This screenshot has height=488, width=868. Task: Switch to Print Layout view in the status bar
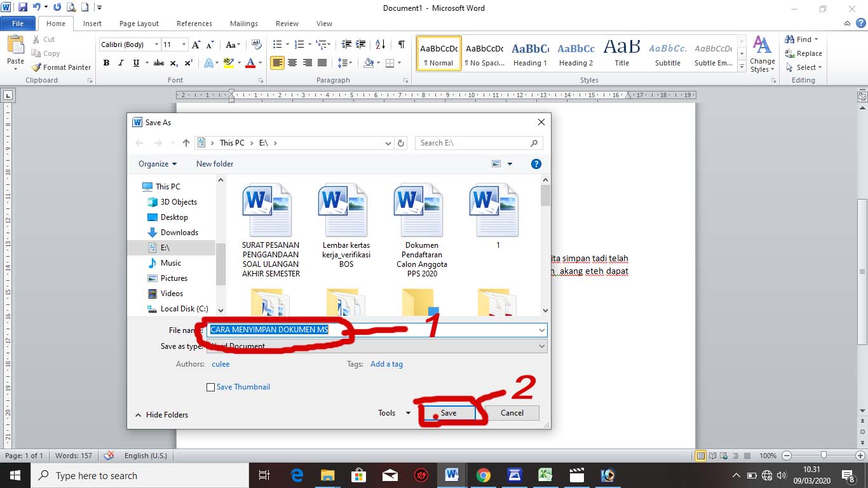(701, 456)
